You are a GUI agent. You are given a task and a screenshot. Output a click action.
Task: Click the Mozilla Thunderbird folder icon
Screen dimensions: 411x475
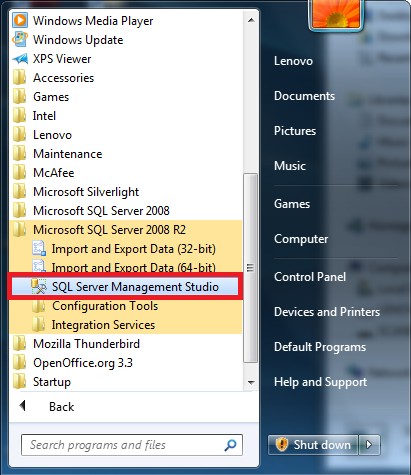tap(19, 344)
